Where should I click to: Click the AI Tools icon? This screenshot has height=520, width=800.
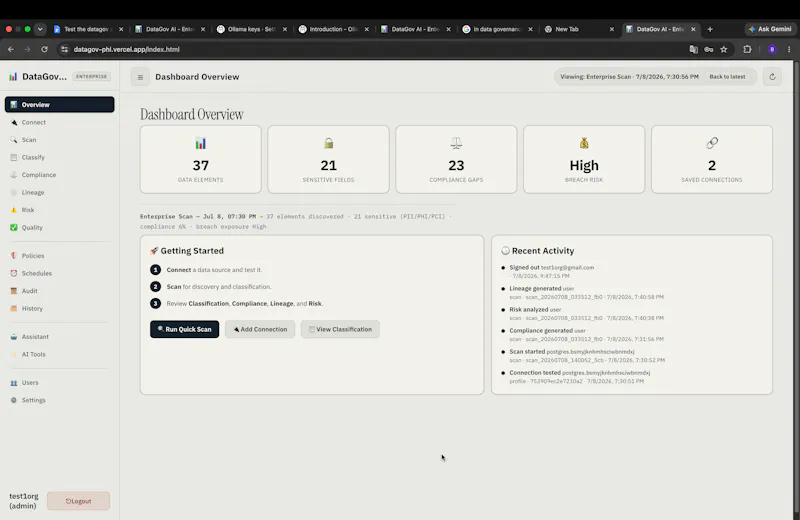tap(14, 354)
